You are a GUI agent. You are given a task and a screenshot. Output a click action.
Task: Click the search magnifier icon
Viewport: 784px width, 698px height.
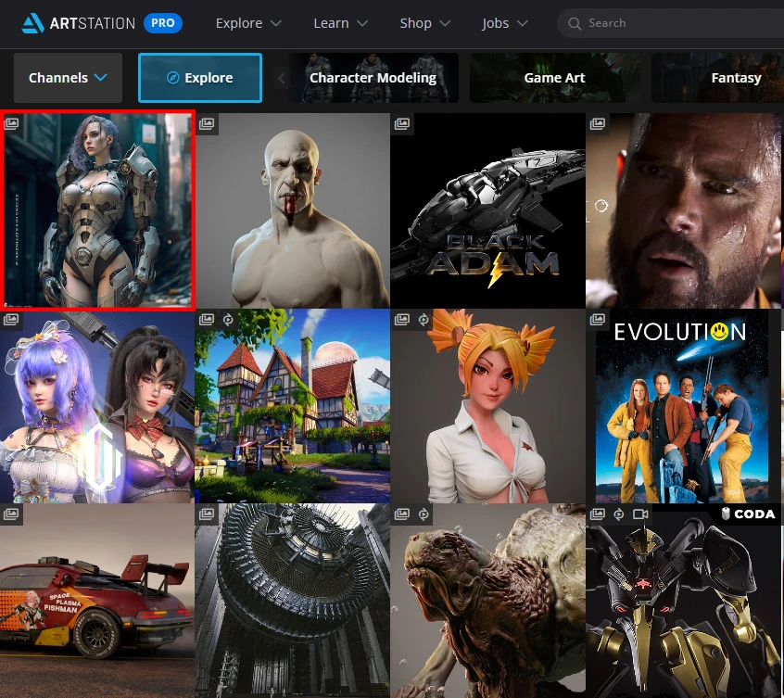click(575, 23)
